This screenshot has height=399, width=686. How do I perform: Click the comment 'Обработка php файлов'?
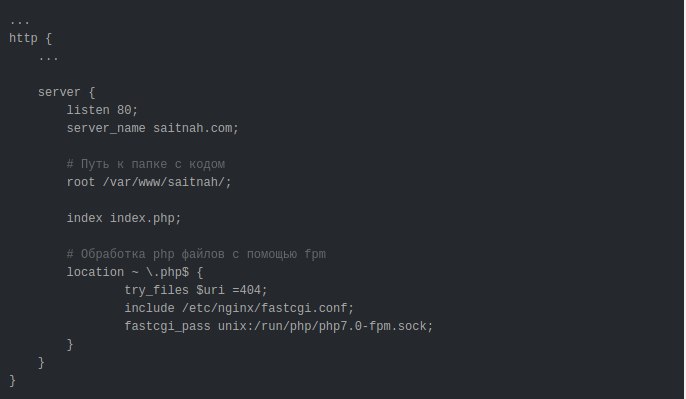pos(153,254)
